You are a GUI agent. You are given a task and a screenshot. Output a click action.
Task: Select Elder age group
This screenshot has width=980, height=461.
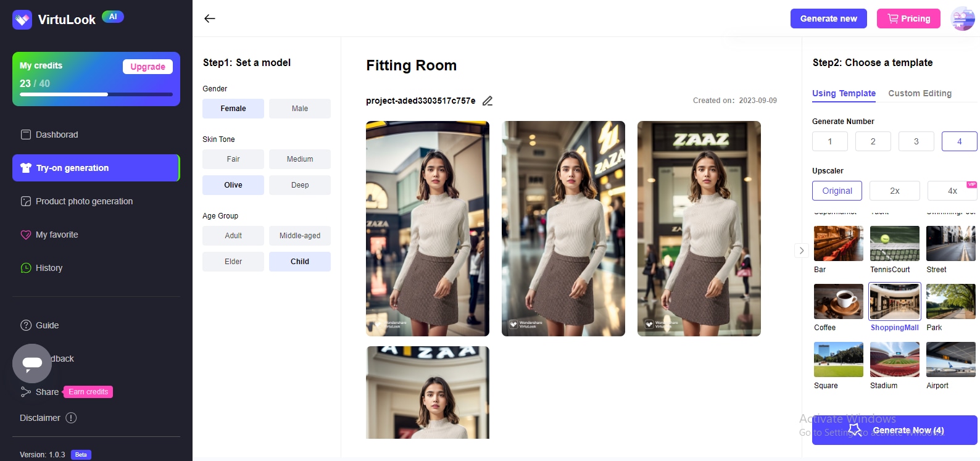(x=233, y=262)
